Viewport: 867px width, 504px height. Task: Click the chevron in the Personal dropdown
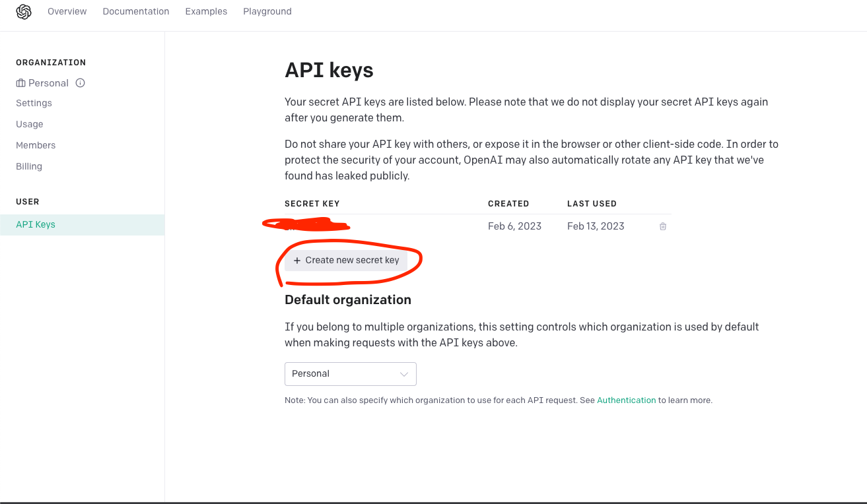tap(404, 374)
